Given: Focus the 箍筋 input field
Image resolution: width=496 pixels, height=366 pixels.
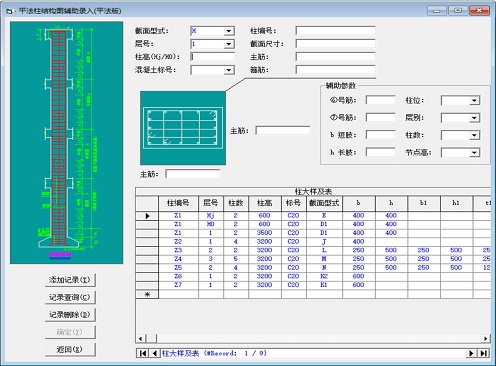Looking at the screenshot, I should click(335, 70).
